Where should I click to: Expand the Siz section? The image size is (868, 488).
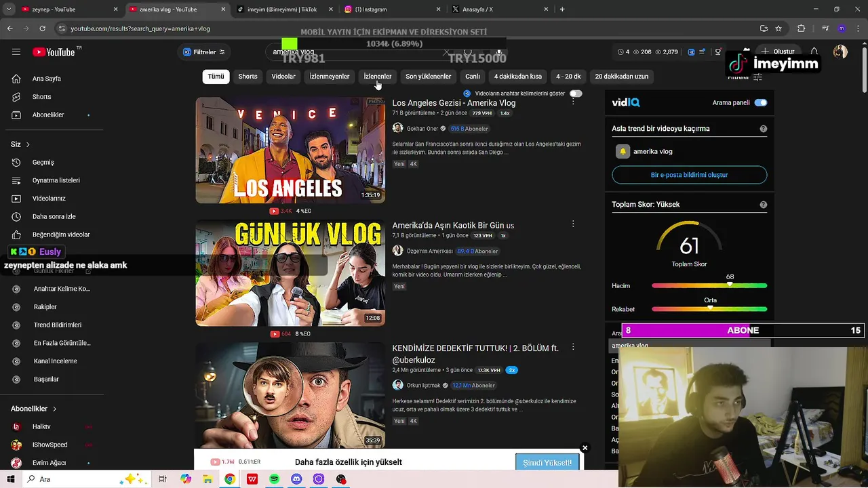(x=20, y=144)
